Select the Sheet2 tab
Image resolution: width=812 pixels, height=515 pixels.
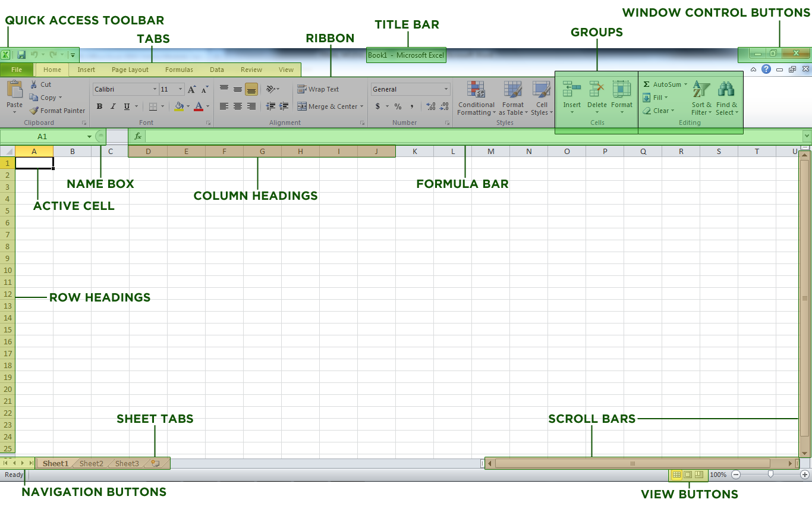[x=92, y=463]
